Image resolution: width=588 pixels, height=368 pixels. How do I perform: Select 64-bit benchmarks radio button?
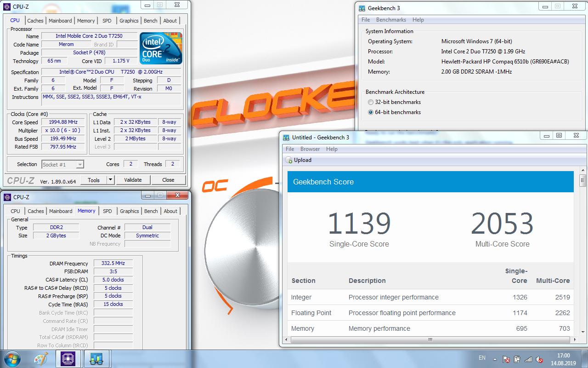tap(371, 112)
